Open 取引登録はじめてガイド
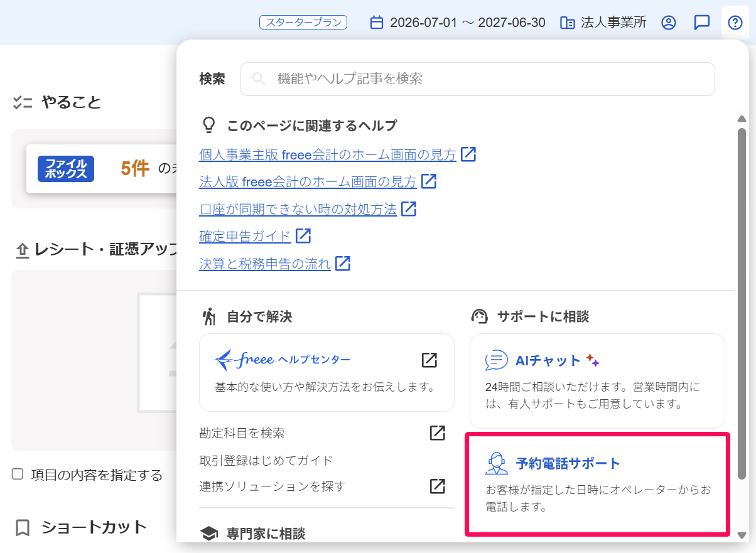The height and width of the screenshot is (553, 756). tap(266, 461)
